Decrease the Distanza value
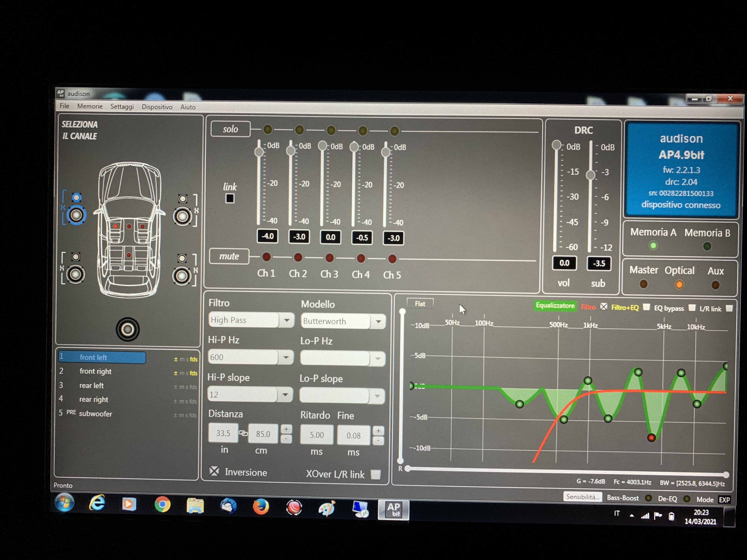The image size is (747, 560). [x=286, y=439]
